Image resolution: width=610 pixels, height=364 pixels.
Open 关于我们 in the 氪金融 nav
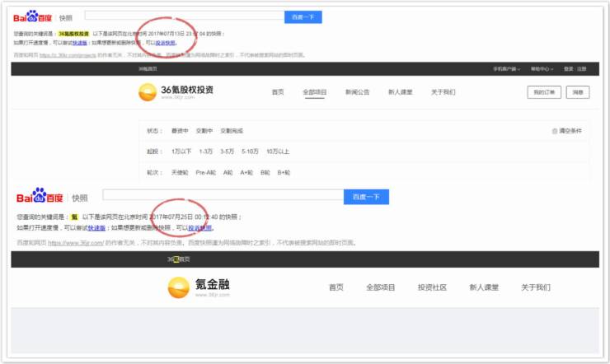click(536, 287)
